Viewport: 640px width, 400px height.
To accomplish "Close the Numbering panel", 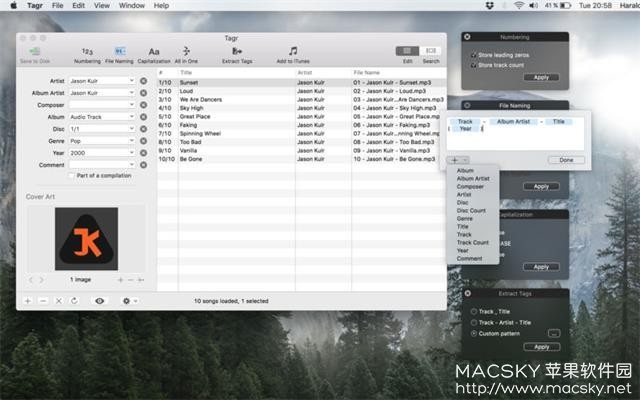I will pyautogui.click(x=467, y=37).
